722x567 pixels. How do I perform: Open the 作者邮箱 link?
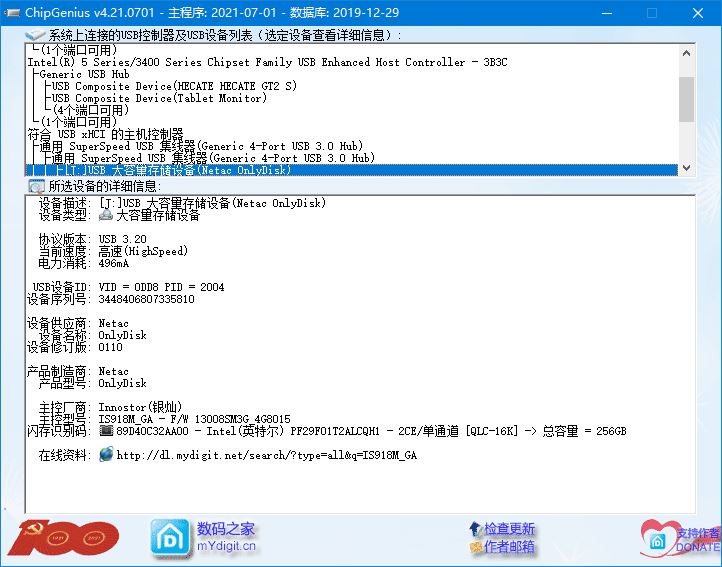coord(509,547)
